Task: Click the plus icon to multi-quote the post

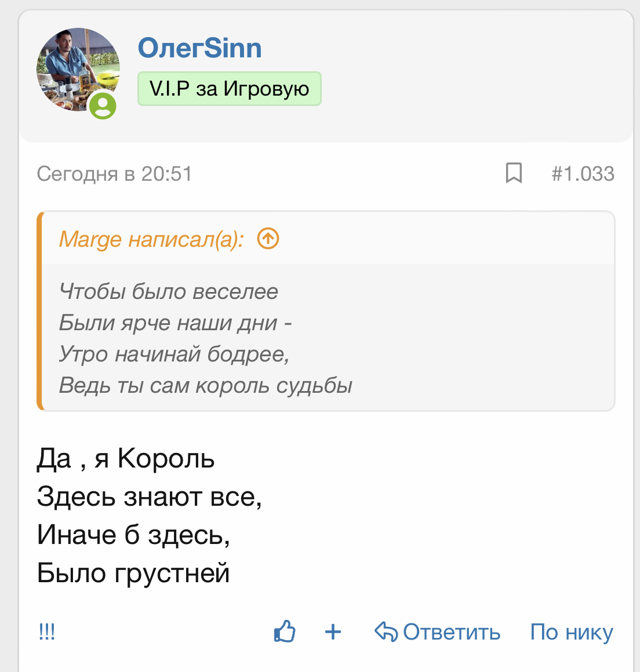Action: point(333,631)
